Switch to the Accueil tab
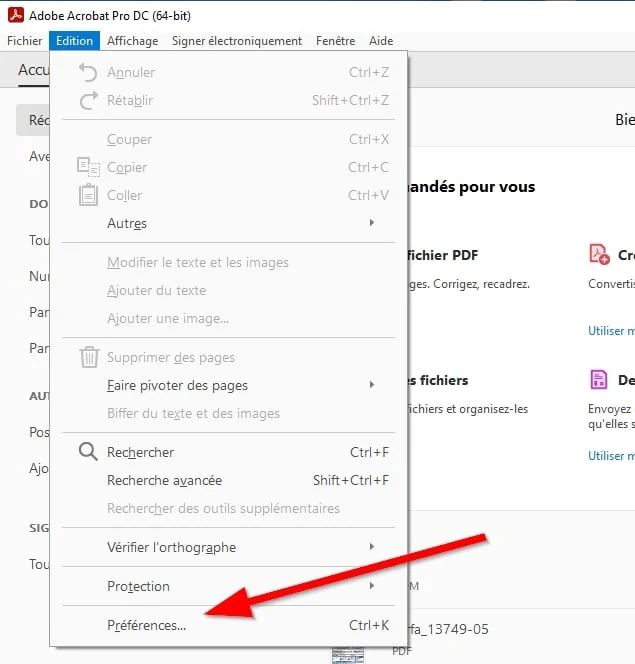Screen dimensions: 635x664 tap(33, 70)
